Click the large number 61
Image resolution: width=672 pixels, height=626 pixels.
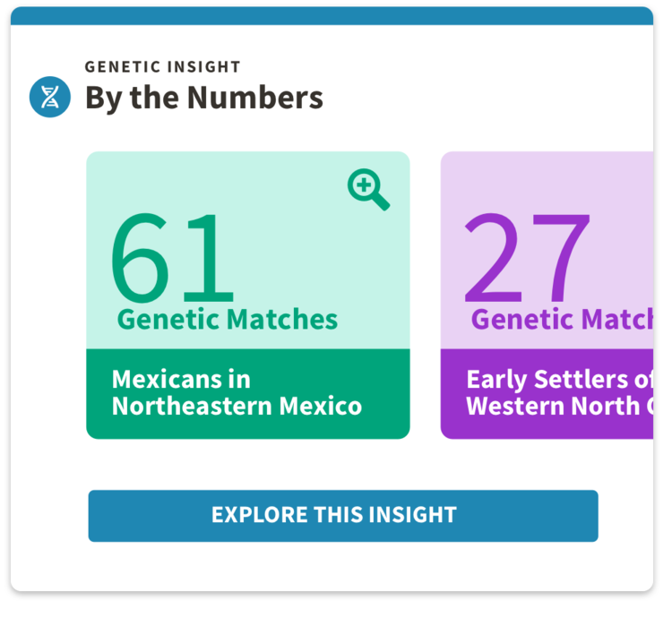(x=172, y=258)
